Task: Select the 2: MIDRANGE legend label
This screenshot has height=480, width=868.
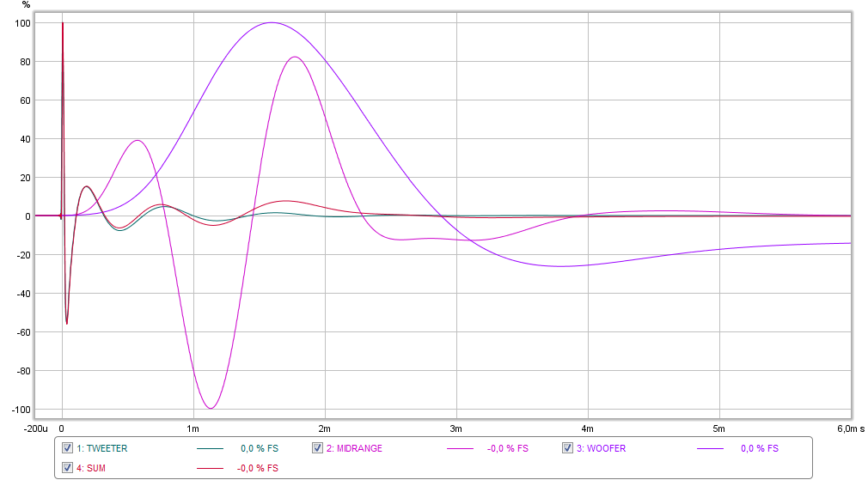Action: (x=354, y=448)
